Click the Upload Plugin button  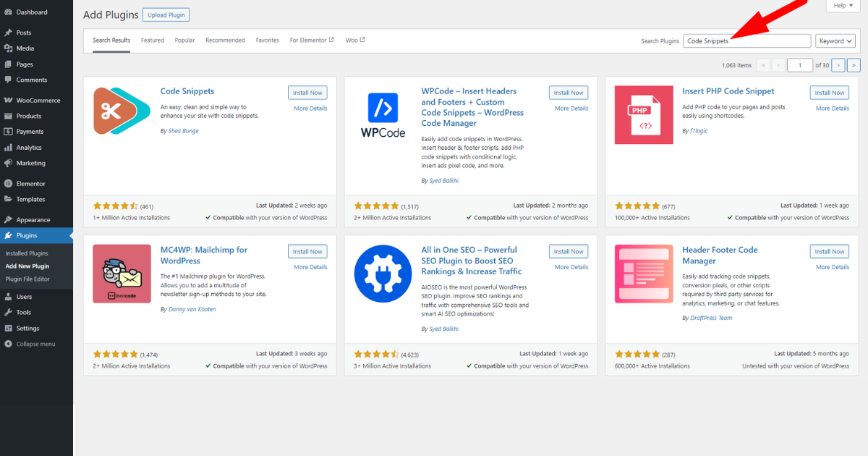coord(166,14)
